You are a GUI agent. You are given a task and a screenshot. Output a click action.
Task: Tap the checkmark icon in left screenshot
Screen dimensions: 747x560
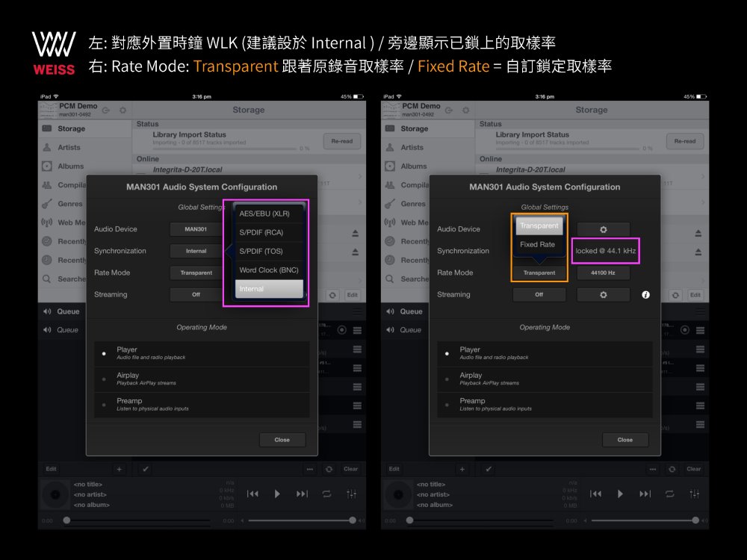(x=146, y=469)
